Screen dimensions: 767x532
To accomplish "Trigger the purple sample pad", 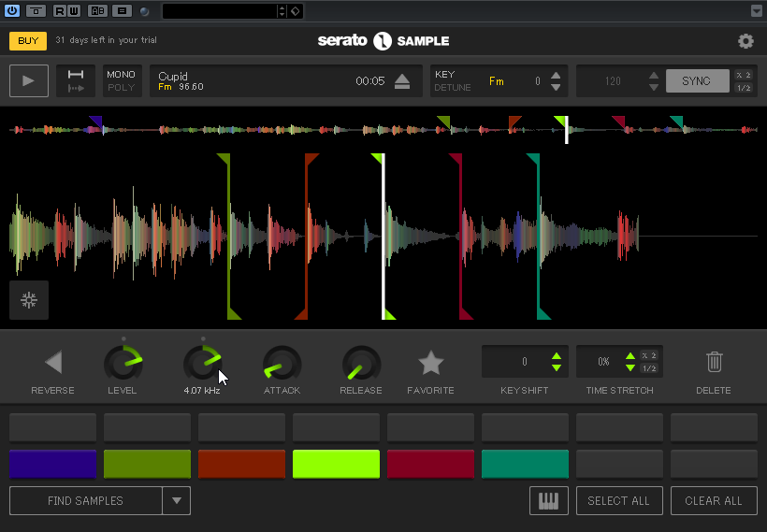I will click(x=52, y=464).
